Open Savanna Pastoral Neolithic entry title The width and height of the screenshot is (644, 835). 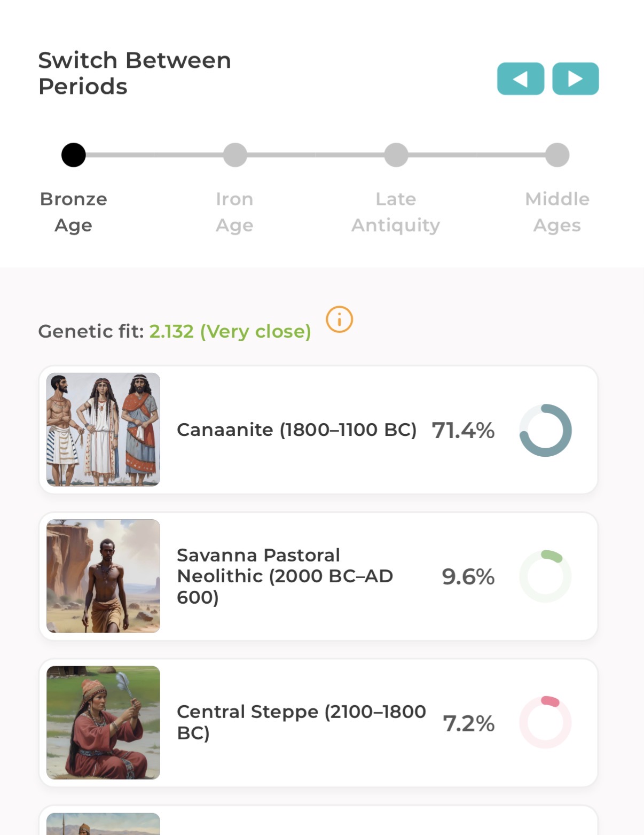pos(285,576)
